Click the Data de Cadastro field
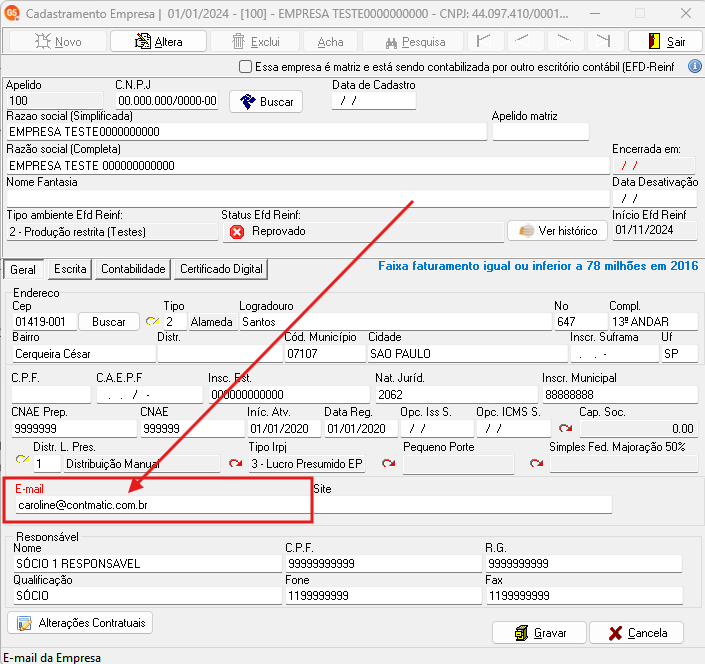This screenshot has width=705, height=664. click(x=374, y=101)
